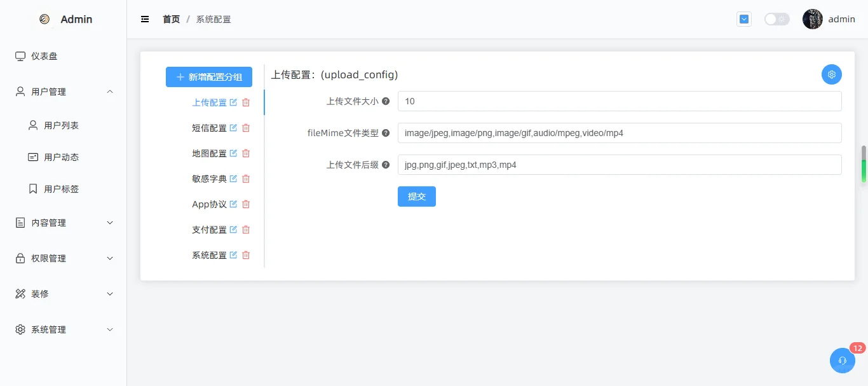Click the 上传文件大小 input field
The width and height of the screenshot is (868, 386).
620,100
